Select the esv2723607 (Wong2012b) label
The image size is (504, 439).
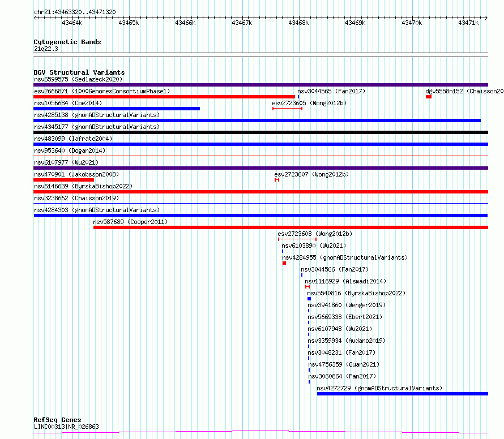[x=311, y=174]
